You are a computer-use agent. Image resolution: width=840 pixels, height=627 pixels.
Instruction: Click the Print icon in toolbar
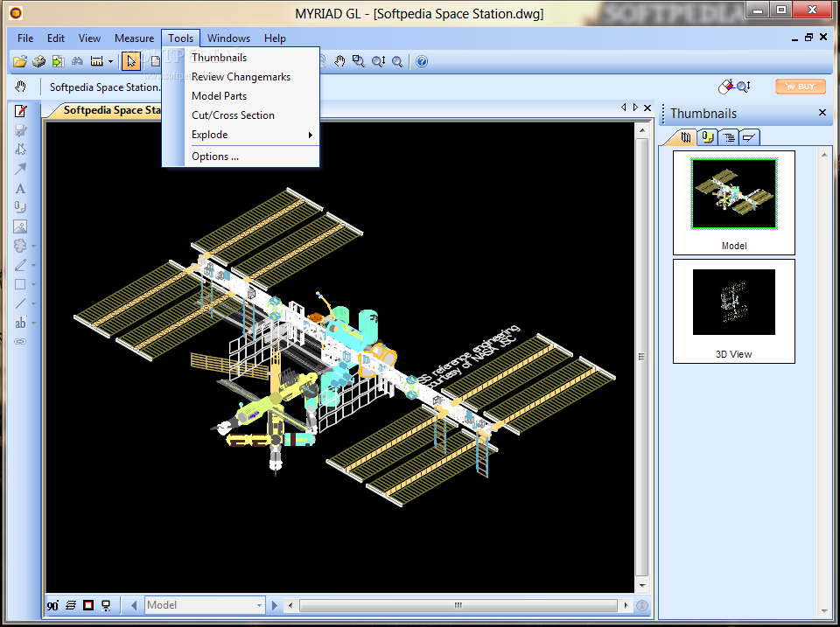click(x=38, y=61)
